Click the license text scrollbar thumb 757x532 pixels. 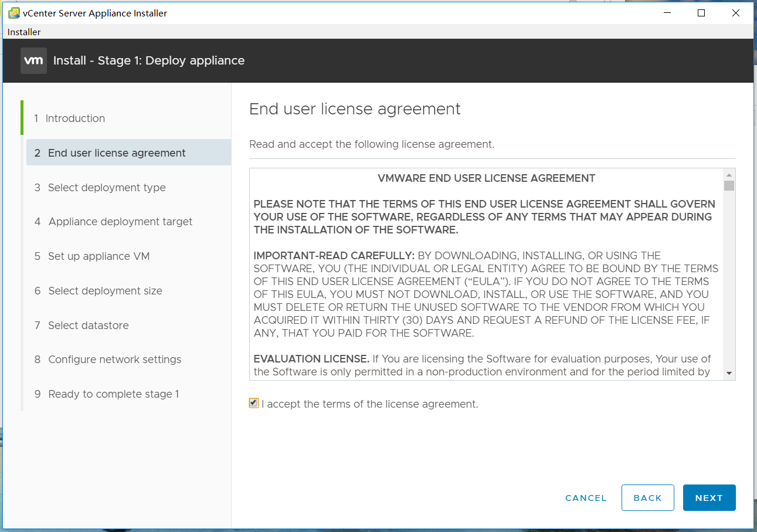point(729,186)
